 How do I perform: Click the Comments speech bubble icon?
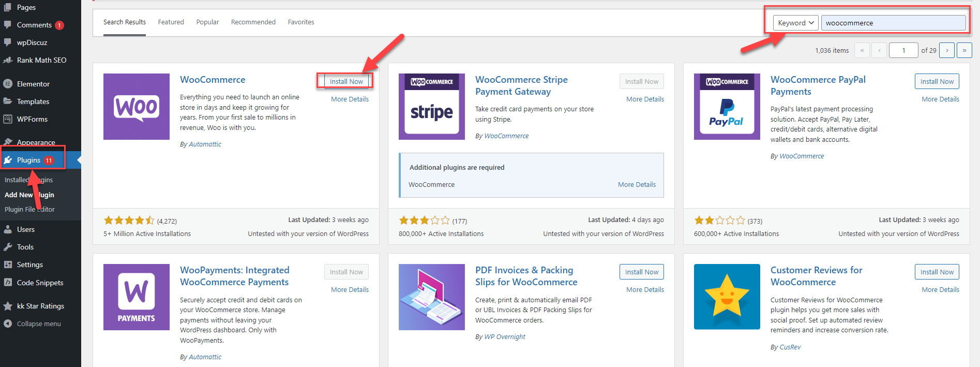(8, 25)
